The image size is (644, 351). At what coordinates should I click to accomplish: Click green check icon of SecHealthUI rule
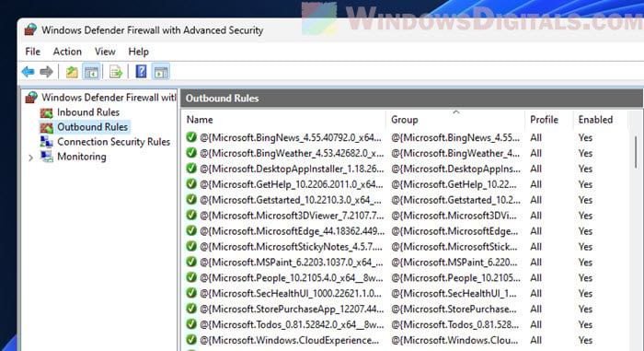click(191, 293)
